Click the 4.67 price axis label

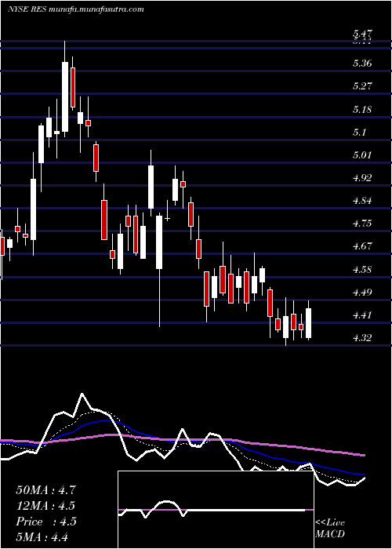pos(363,246)
